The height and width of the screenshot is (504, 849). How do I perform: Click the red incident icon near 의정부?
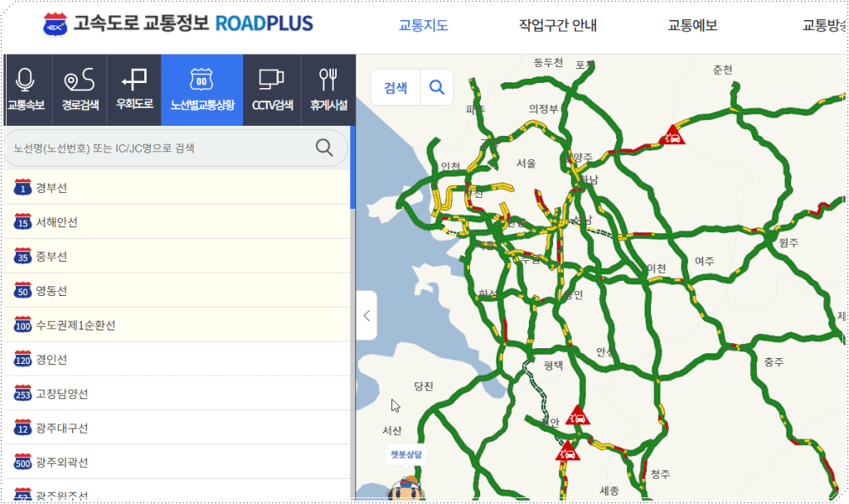674,134
